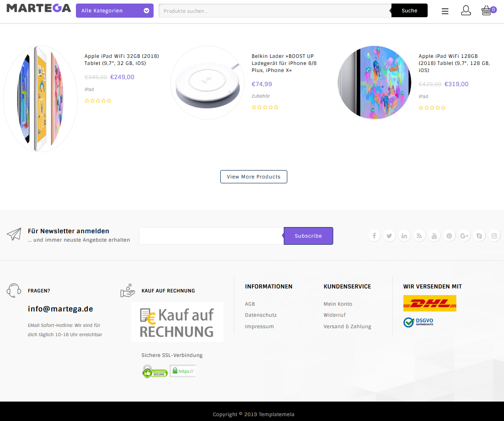Click the Subscribe newsletter button
This screenshot has height=421, width=504.
308,236
